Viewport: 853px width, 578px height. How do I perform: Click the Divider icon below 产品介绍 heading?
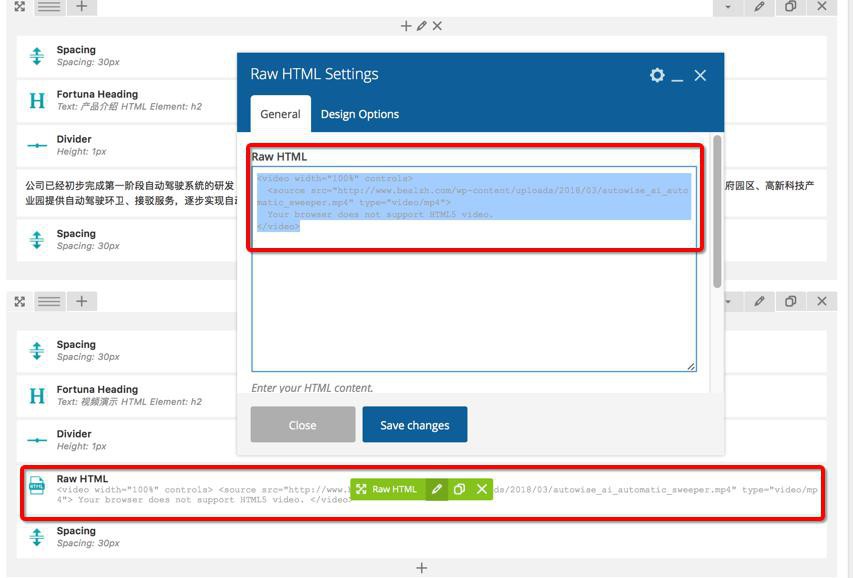[37, 145]
